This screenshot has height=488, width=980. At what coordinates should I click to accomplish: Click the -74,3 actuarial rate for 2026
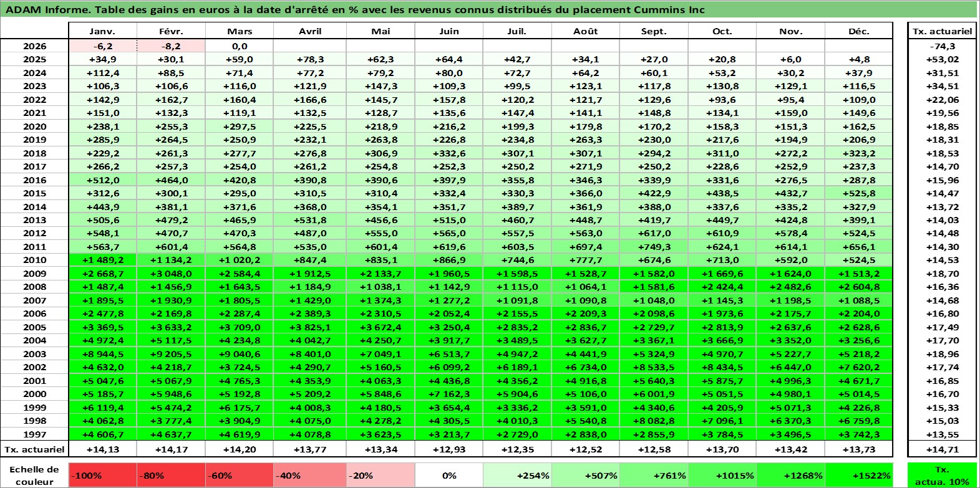point(943,46)
